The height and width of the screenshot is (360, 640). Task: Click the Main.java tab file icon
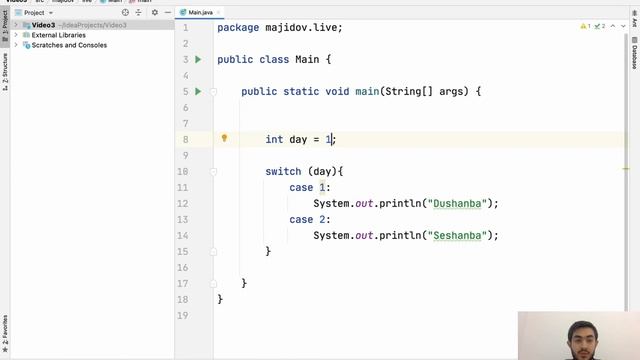pyautogui.click(x=183, y=12)
